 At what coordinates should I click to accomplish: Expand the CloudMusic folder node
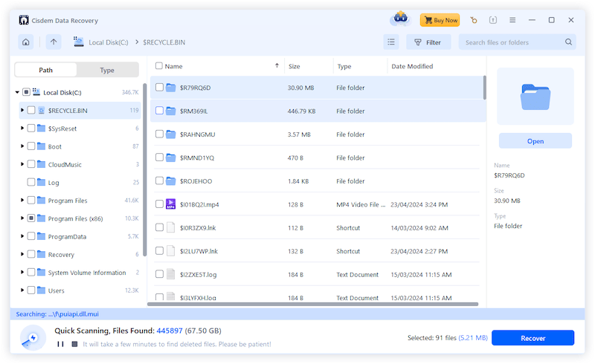coord(22,164)
